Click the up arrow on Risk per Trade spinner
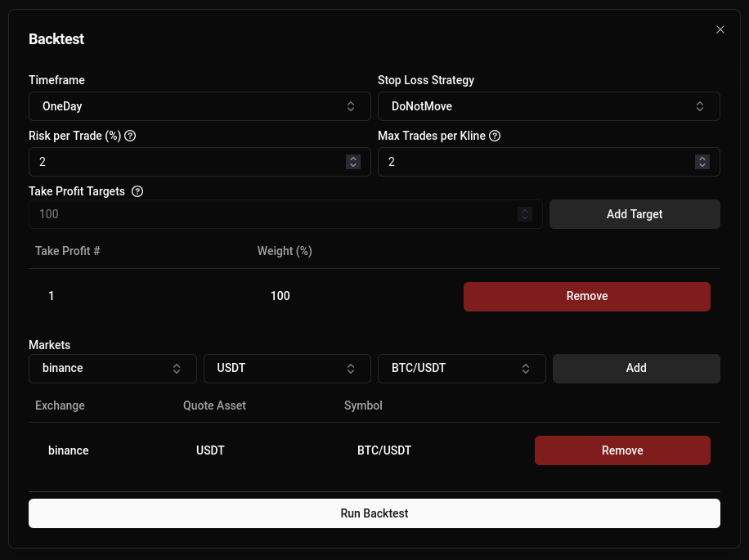Viewport: 749px width, 560px height. [x=352, y=158]
